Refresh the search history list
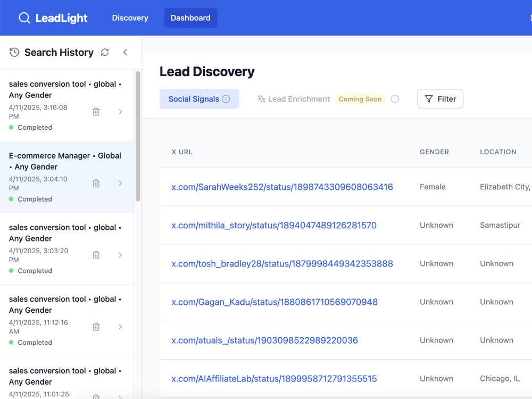 tap(105, 52)
